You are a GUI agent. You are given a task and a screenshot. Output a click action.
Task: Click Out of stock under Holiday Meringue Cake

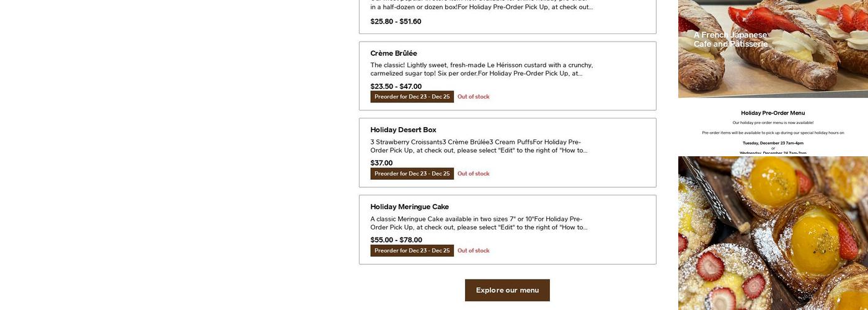tap(473, 250)
